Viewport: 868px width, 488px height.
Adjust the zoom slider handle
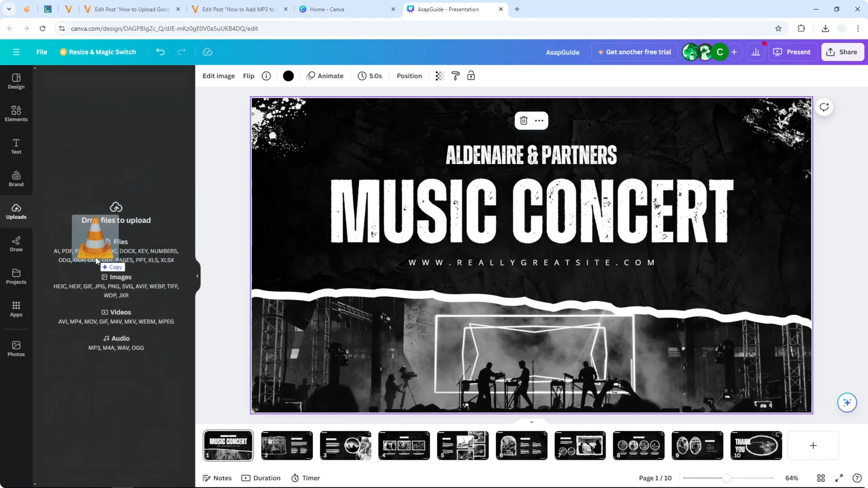coord(726,478)
